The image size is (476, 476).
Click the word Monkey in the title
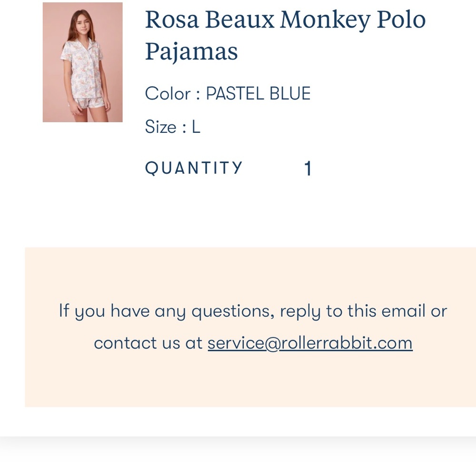coord(325,20)
